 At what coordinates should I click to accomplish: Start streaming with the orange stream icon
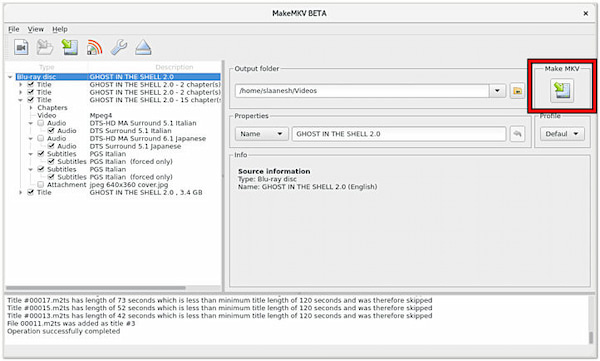94,47
